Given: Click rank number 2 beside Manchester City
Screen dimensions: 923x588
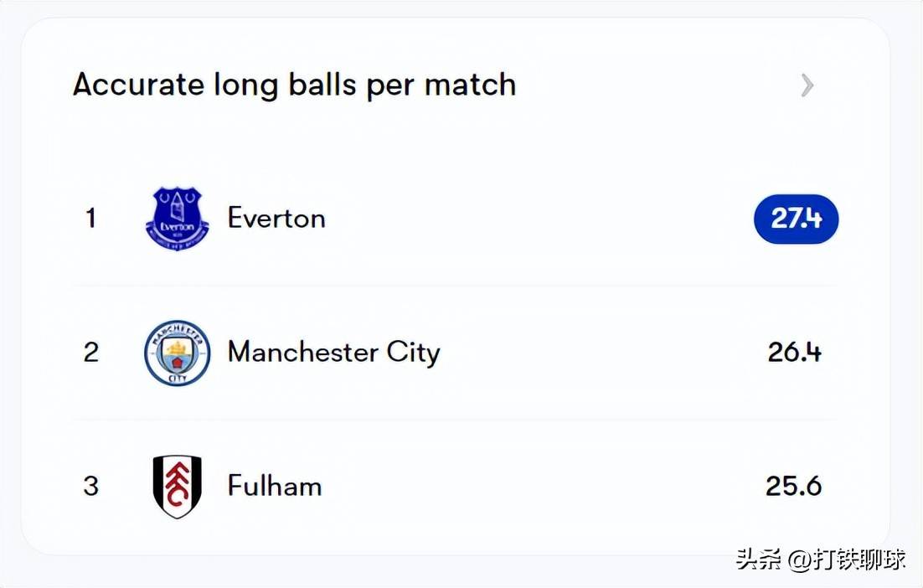Looking at the screenshot, I should [x=90, y=353].
